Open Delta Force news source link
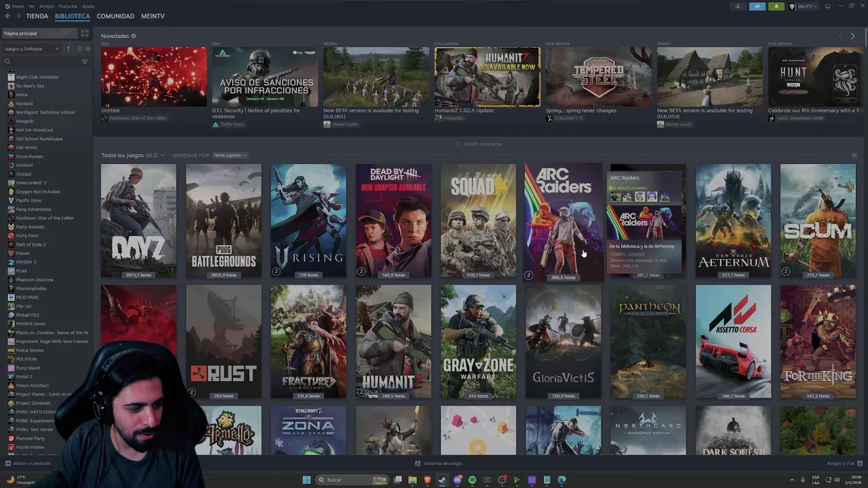 pos(229,125)
